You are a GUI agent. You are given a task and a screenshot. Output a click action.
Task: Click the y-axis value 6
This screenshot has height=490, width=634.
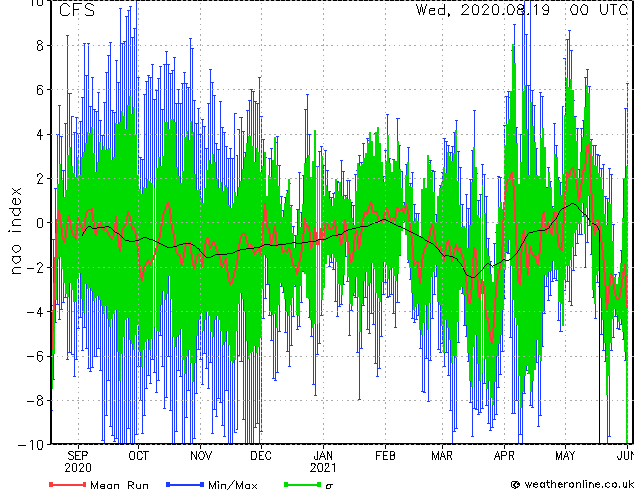click(x=40, y=90)
